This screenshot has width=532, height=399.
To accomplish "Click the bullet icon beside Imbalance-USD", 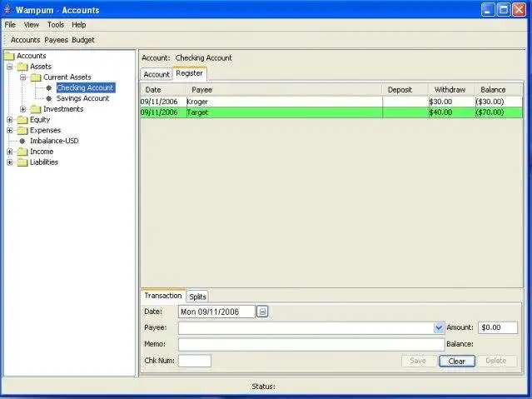I will tap(22, 141).
